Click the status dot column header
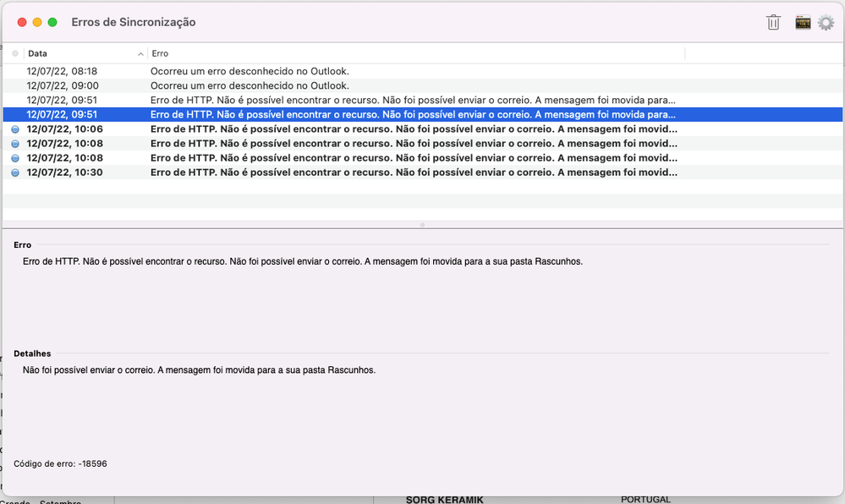The width and height of the screenshot is (845, 504). point(14,53)
